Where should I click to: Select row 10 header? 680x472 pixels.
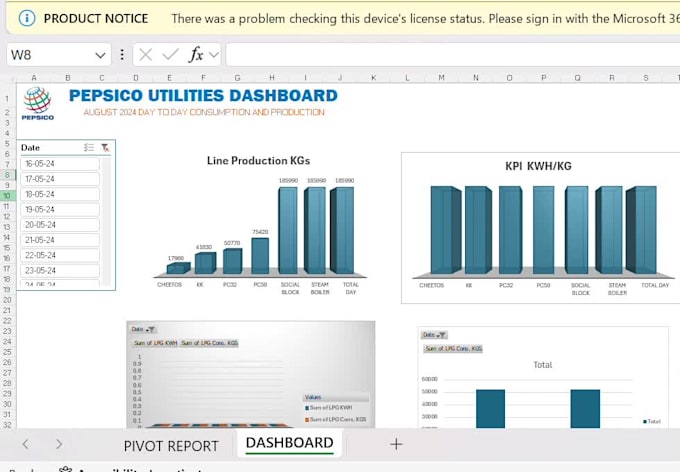(7, 196)
